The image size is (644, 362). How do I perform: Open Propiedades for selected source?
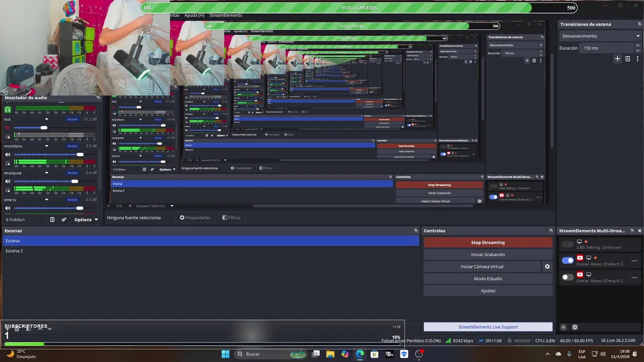[x=195, y=218]
